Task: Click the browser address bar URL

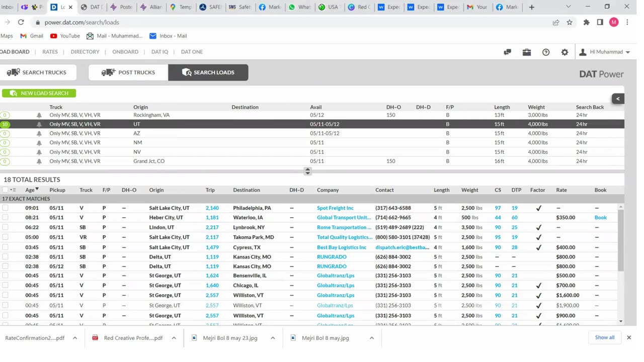Action: [82, 22]
